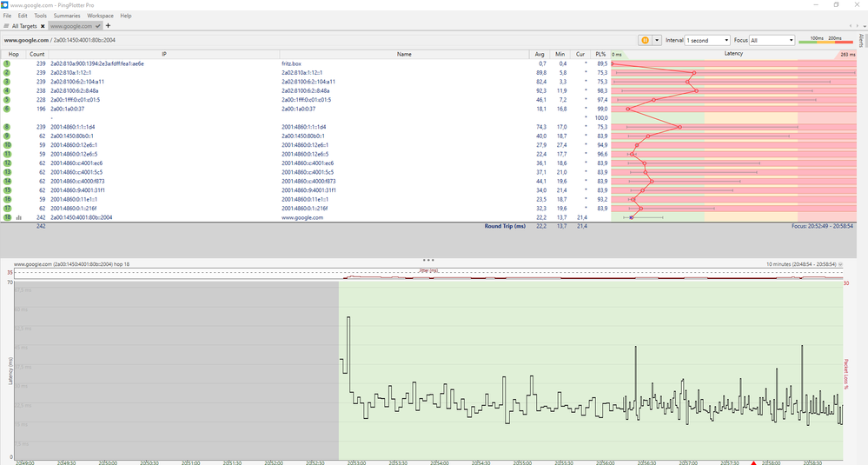Open the File menu
Screen dimensions: 868x465
coord(7,16)
